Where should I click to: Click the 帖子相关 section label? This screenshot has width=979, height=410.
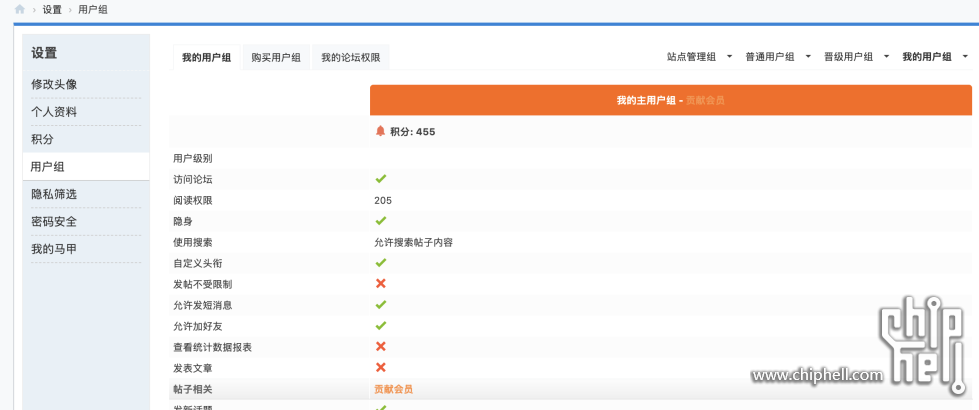[193, 389]
